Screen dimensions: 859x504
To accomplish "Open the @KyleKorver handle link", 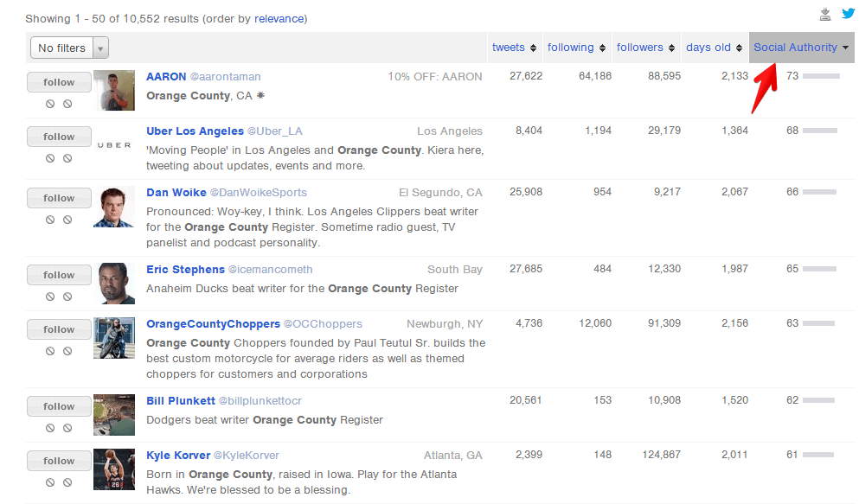I will click(x=246, y=456).
